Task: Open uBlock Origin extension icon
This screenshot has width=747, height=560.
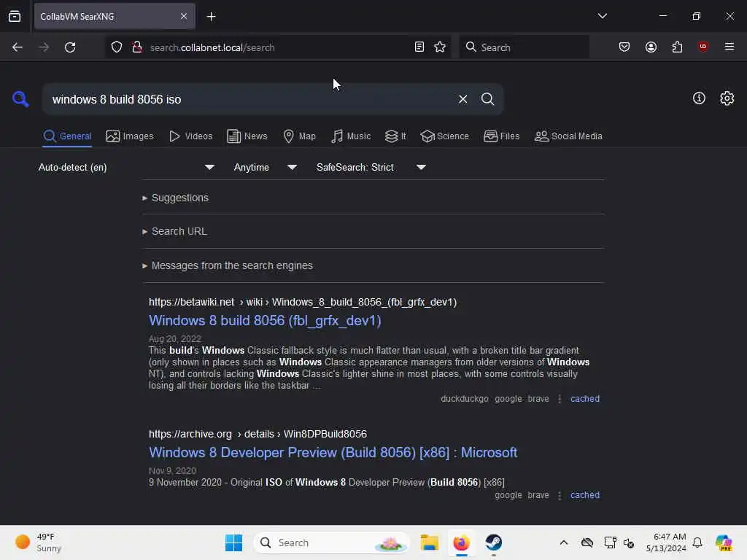Action: coord(703,47)
